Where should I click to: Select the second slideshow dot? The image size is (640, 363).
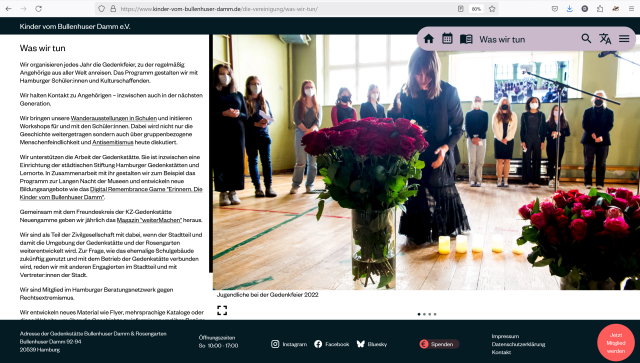[424, 314]
